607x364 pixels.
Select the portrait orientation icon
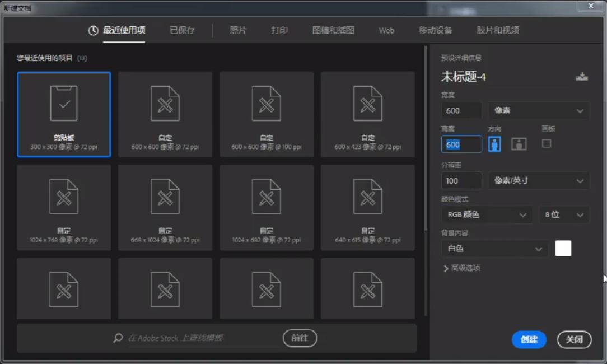(494, 144)
